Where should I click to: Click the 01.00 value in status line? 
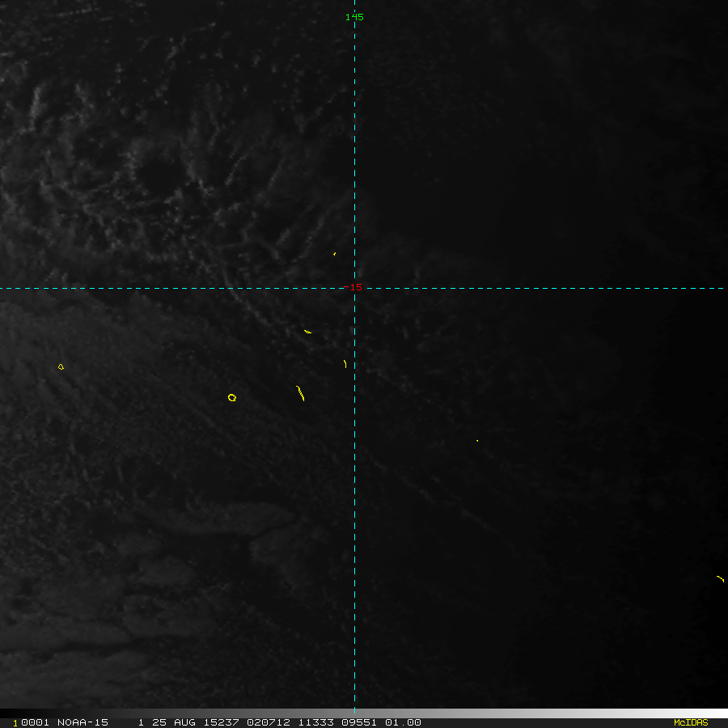tap(404, 722)
